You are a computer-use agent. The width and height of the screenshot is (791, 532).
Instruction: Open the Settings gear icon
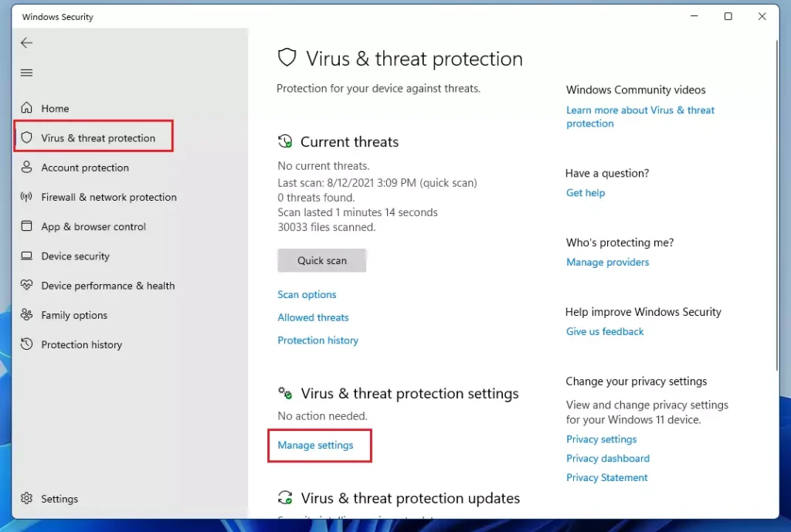tap(27, 498)
